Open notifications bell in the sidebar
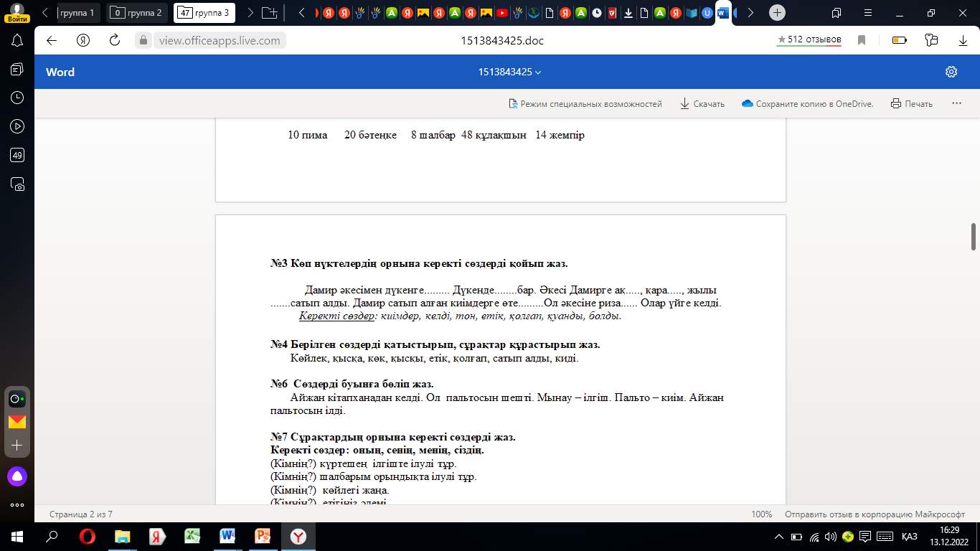Viewport: 980px width, 551px height. point(17,40)
